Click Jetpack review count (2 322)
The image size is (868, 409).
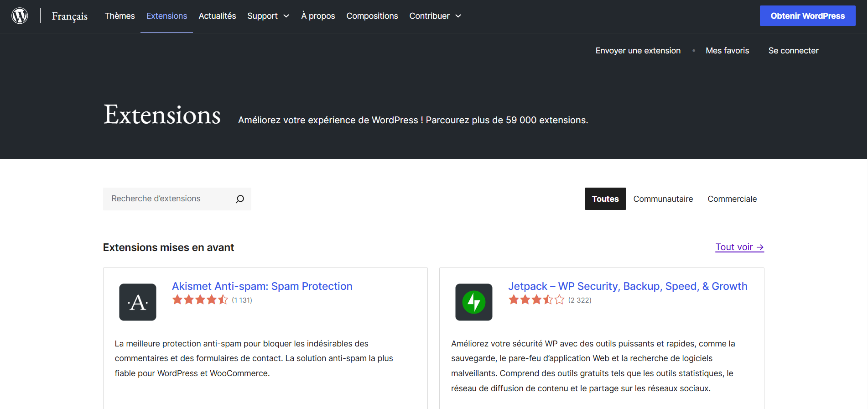[580, 300]
